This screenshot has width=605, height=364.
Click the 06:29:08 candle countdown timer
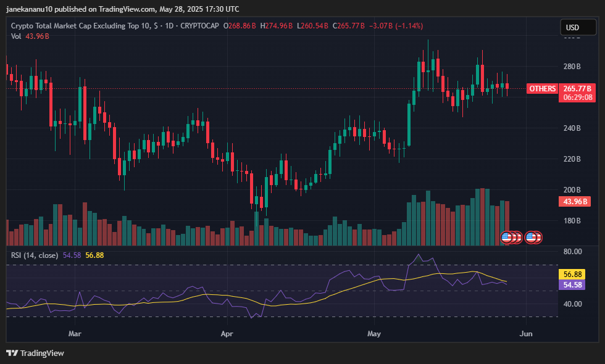click(x=577, y=97)
